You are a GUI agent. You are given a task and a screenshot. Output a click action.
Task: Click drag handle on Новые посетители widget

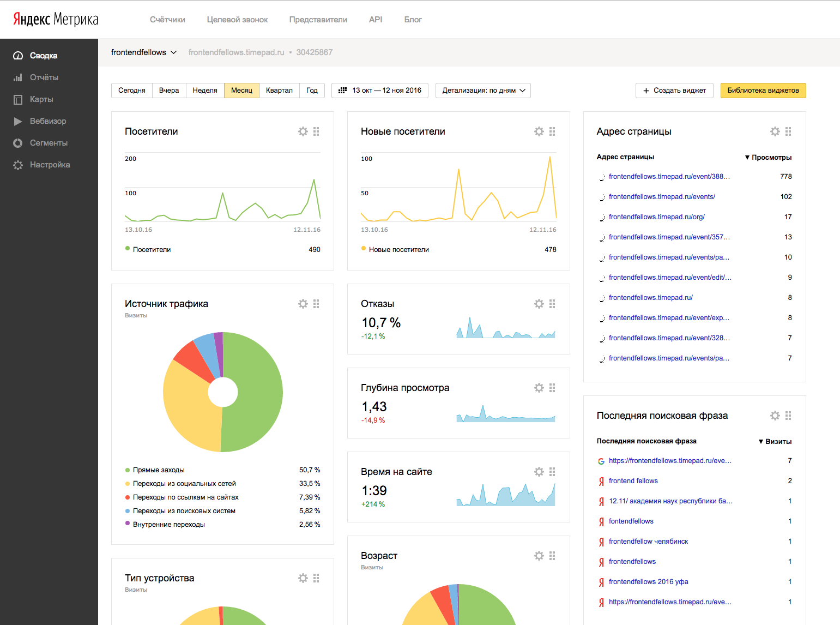tap(552, 131)
